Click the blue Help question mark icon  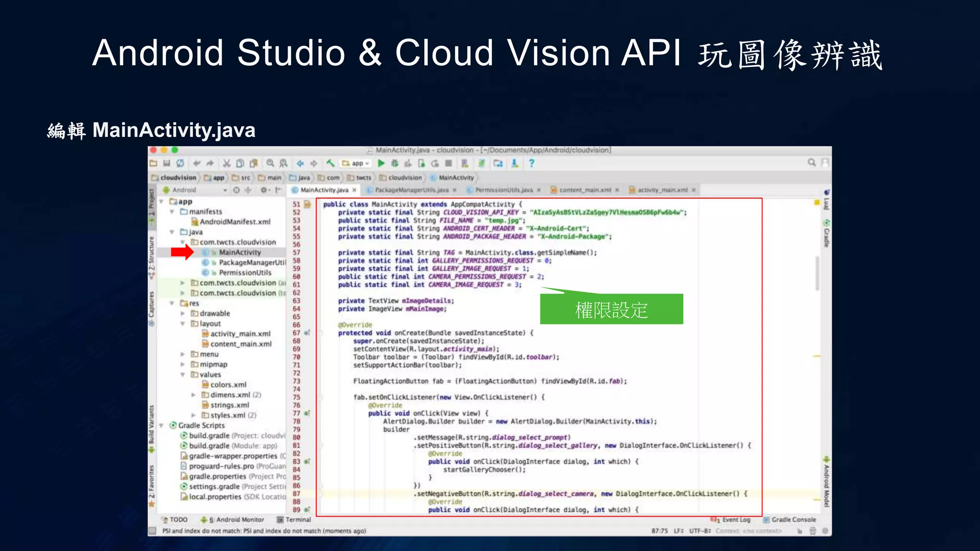coord(532,163)
